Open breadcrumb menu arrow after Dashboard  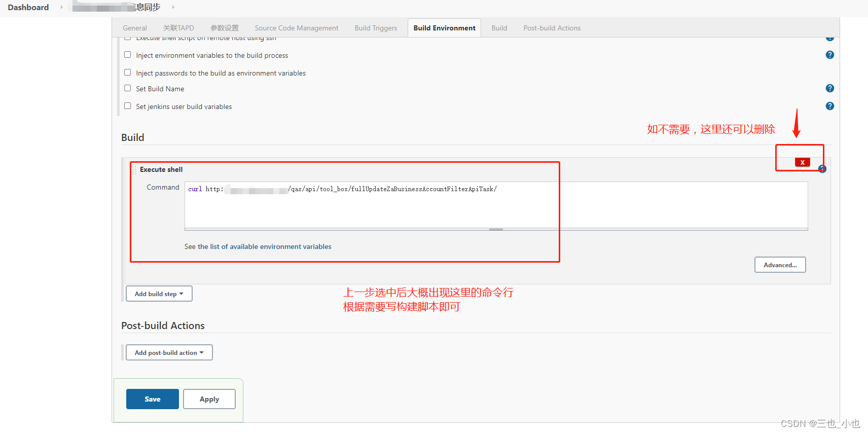(61, 7)
